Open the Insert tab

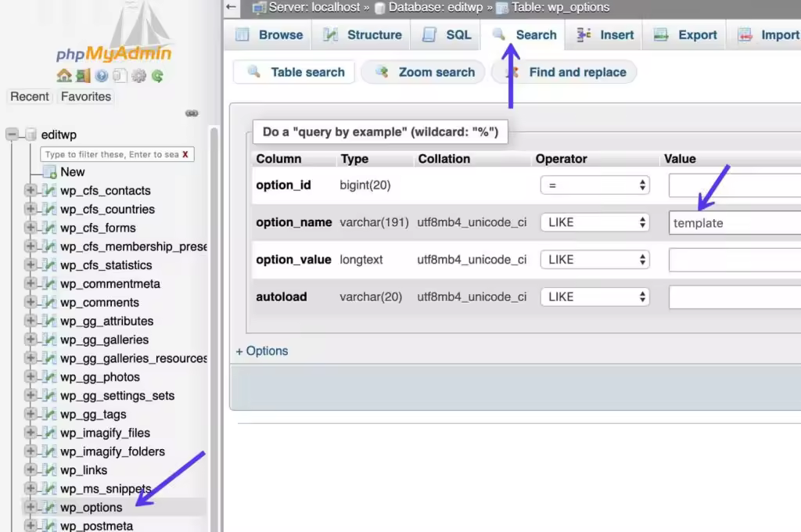tap(605, 34)
